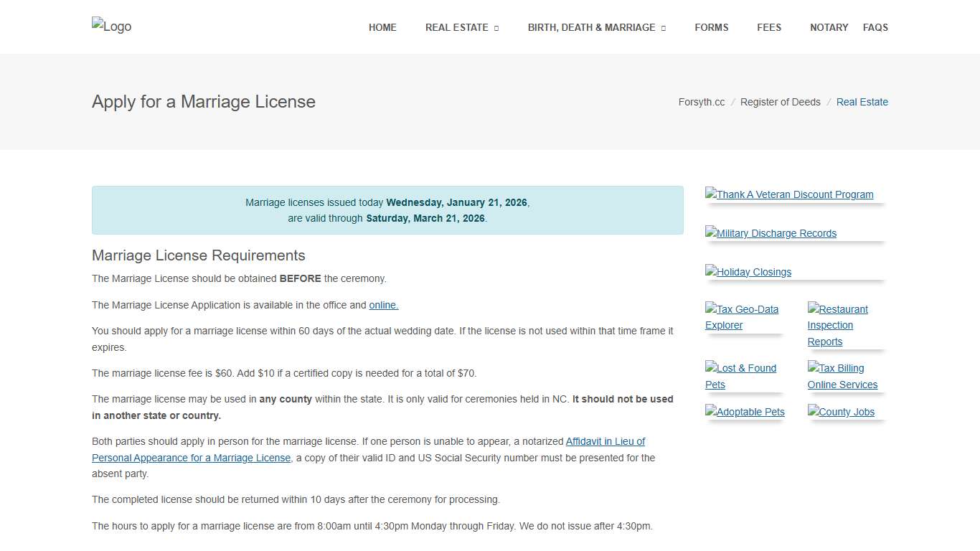Screen dimensions: 980x551
Task: Open the Thank A Veteran Discount Program image link
Action: [789, 194]
